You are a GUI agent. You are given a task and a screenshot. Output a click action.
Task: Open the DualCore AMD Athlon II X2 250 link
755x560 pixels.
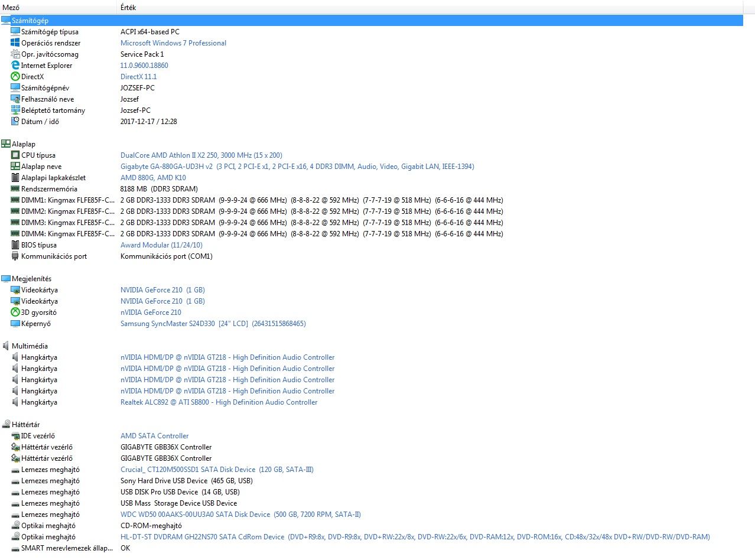201,155
